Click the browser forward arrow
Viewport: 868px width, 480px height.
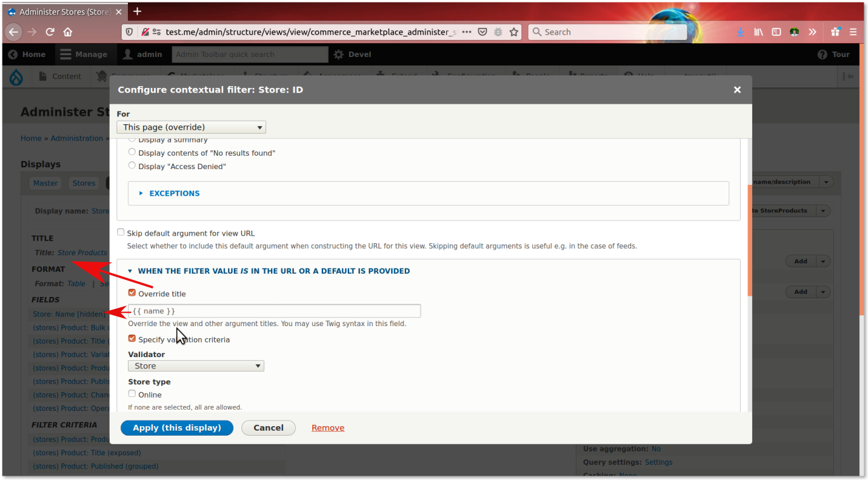(32, 32)
